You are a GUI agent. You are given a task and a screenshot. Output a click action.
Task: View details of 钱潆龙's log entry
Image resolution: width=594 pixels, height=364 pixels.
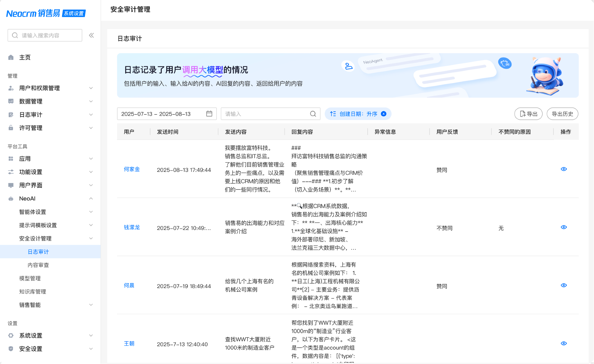click(564, 227)
